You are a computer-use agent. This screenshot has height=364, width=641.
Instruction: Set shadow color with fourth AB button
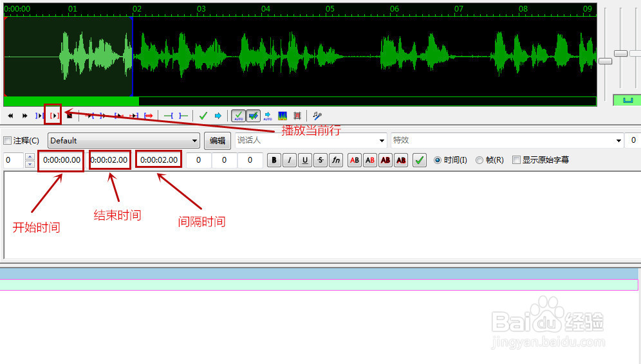[x=401, y=160]
